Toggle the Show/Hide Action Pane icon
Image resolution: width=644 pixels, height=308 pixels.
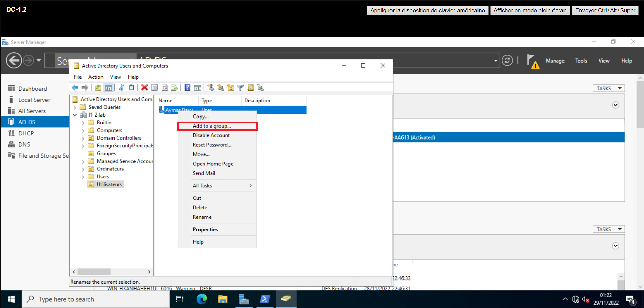(197, 88)
